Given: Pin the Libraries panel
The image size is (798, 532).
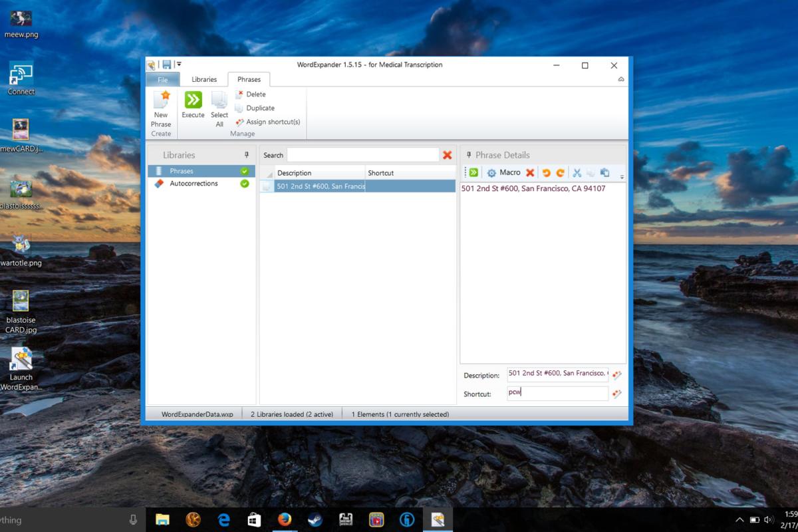Looking at the screenshot, I should pyautogui.click(x=247, y=155).
